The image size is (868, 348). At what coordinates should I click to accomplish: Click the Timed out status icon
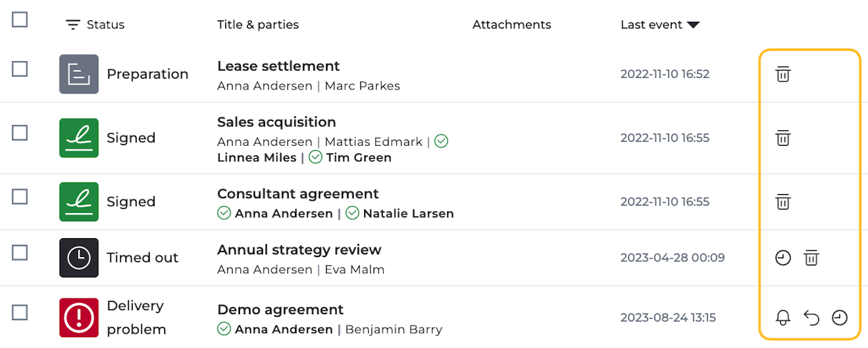[x=79, y=258]
